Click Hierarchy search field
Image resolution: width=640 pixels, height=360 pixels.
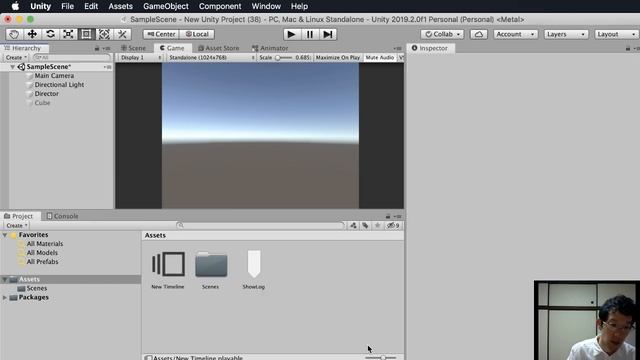coord(72,58)
